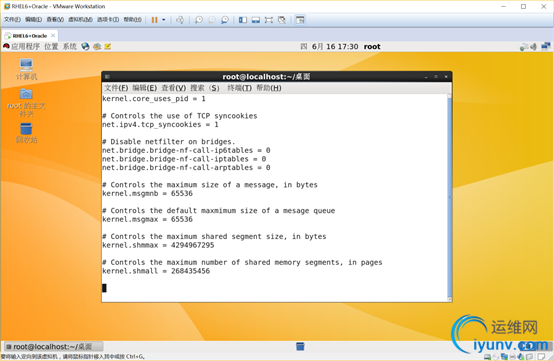Launch the mail client icon in GNOME panel
The height and width of the screenshot is (361, 554).
point(97,47)
